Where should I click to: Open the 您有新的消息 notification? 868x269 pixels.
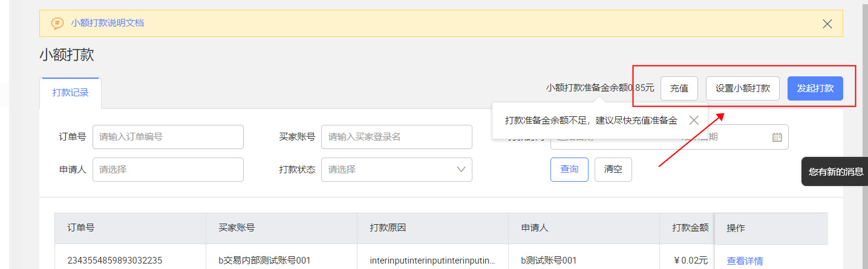tap(835, 172)
